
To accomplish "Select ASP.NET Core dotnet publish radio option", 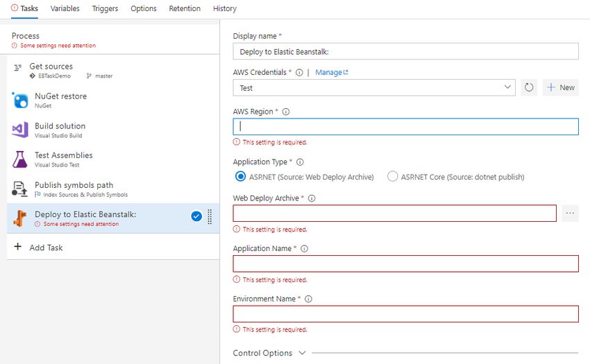I will 392,176.
